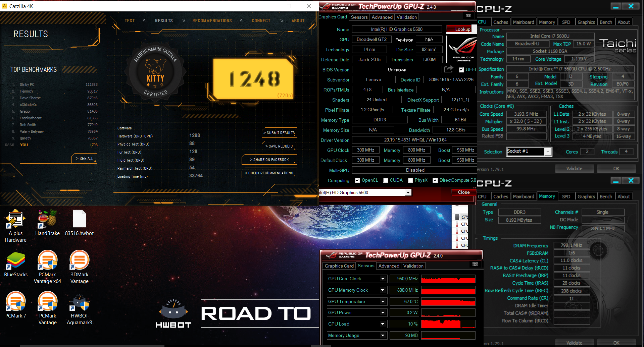Expand the GPU Load sensor dropdown
This screenshot has width=644, height=347.
(x=383, y=324)
